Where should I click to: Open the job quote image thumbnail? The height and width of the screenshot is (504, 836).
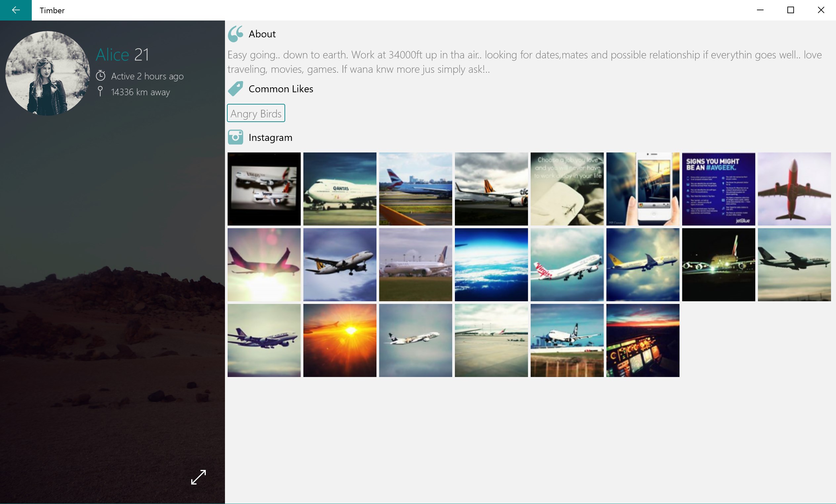coord(567,189)
